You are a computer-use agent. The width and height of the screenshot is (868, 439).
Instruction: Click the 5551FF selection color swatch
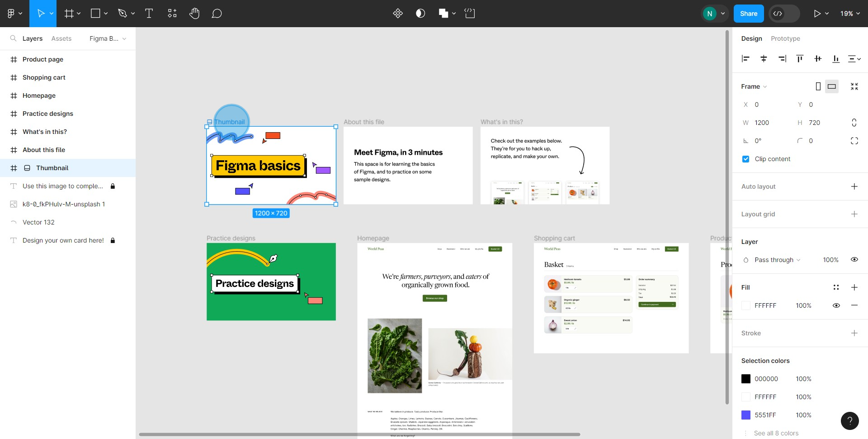(746, 415)
